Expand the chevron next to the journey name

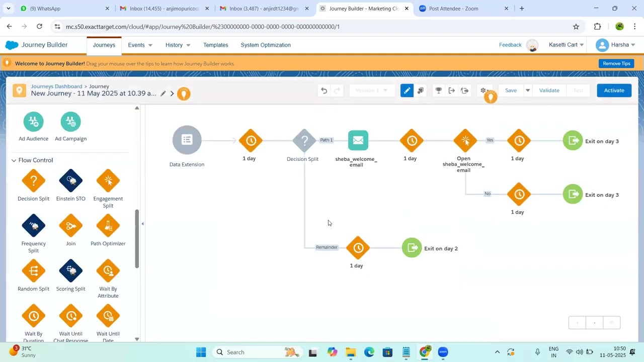(x=172, y=94)
